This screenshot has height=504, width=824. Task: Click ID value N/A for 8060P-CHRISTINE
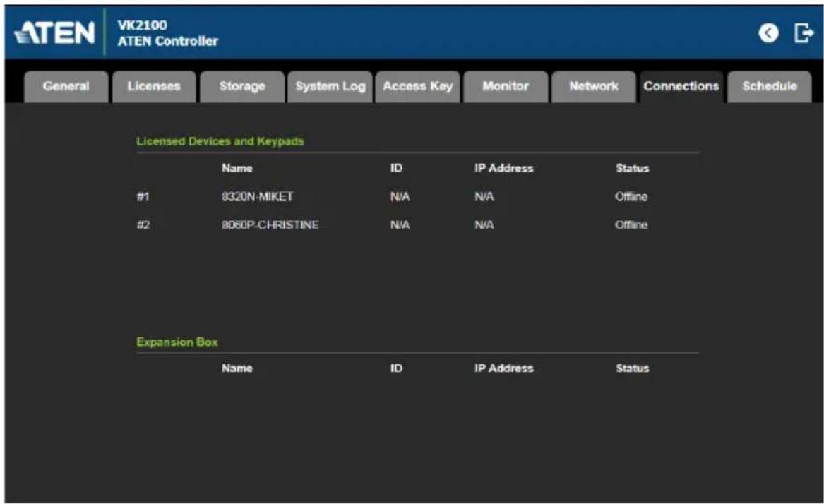tap(400, 225)
